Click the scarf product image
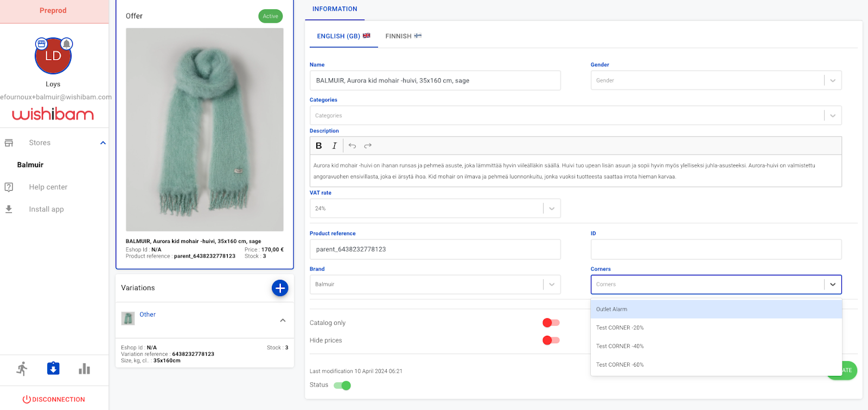The width and height of the screenshot is (868, 410). point(205,130)
